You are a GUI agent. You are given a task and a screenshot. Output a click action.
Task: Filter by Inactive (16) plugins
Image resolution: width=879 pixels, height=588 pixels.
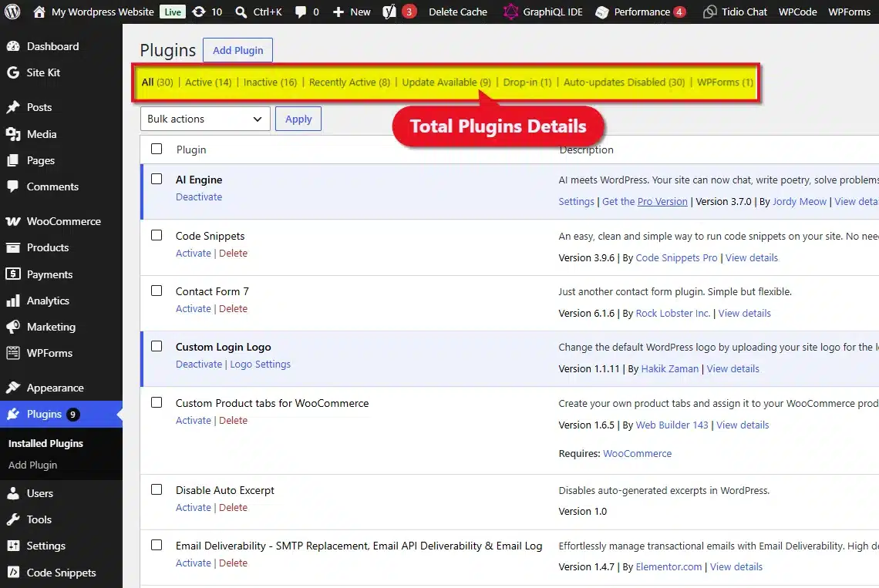(x=270, y=82)
